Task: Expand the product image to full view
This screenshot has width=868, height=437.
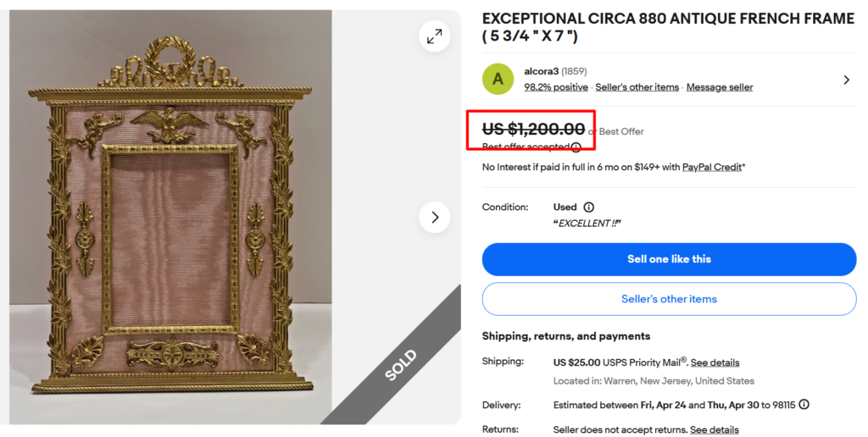Action: pyautogui.click(x=435, y=36)
